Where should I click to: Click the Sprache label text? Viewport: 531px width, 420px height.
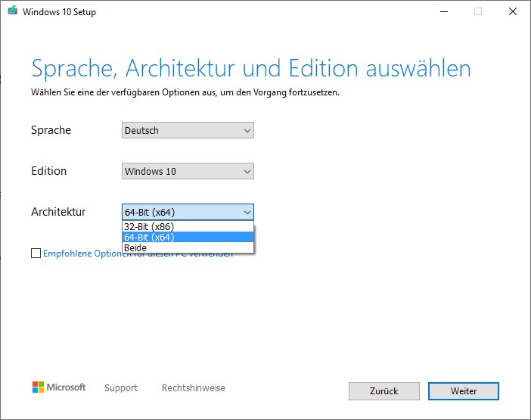(51, 130)
